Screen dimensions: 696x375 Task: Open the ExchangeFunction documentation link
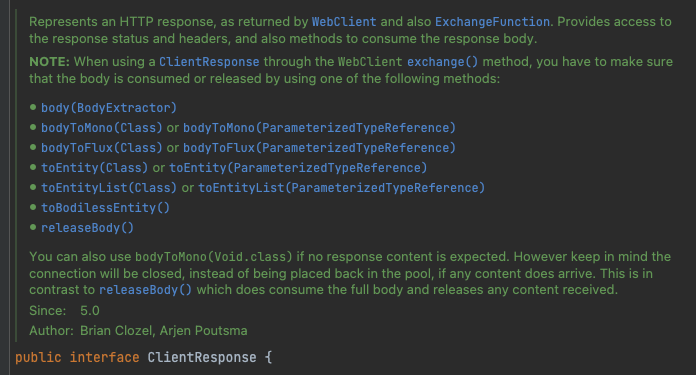click(492, 22)
